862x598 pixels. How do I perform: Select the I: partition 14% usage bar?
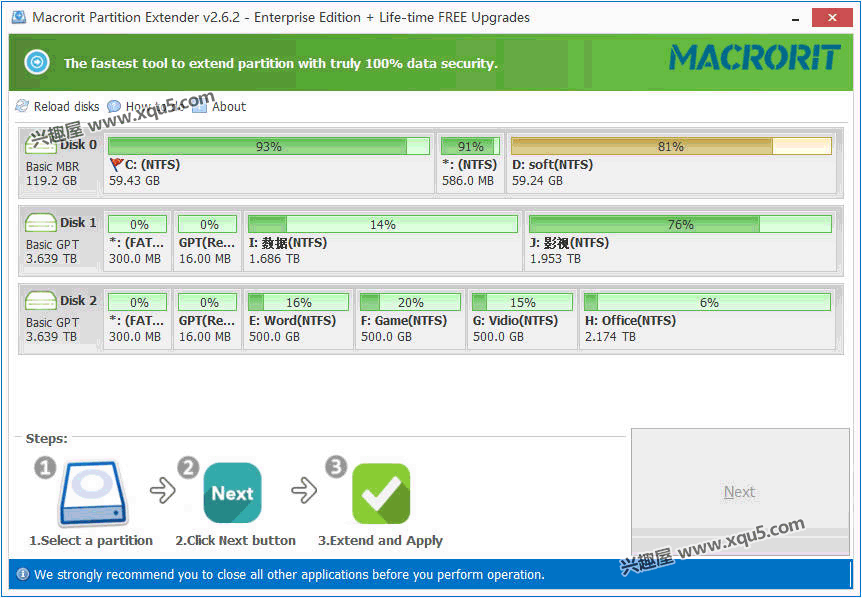[383, 224]
